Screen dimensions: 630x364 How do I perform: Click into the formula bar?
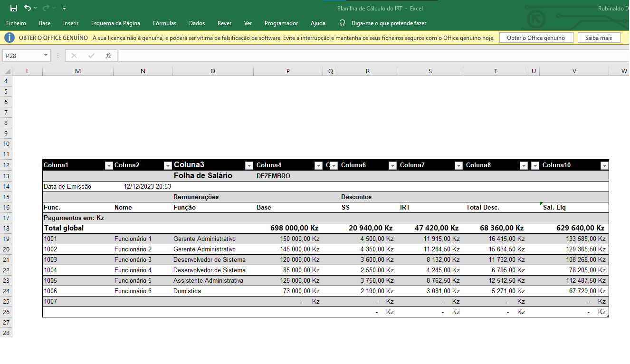[373, 56]
